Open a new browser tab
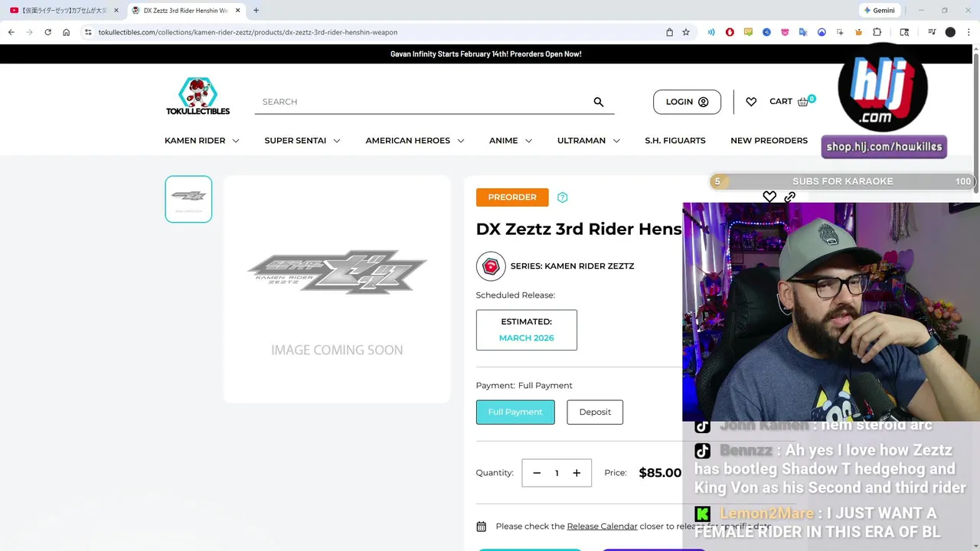Viewport: 980px width, 551px height. click(256, 11)
